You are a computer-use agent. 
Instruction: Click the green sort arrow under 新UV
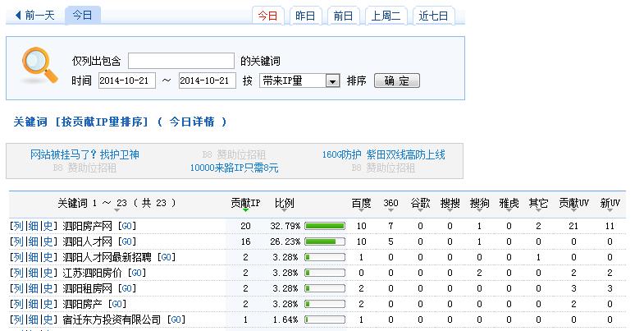(x=610, y=212)
